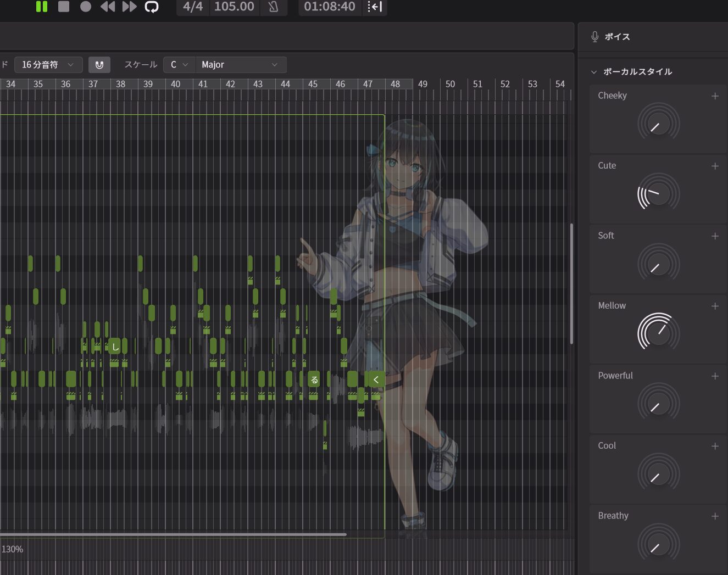Click the plus icon next to Mellow
The width and height of the screenshot is (728, 575).
pyautogui.click(x=715, y=306)
